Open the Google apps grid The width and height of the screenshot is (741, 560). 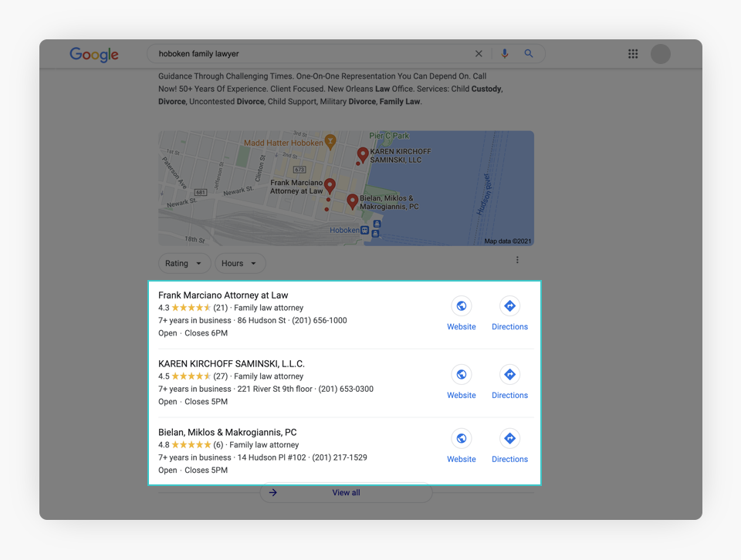[x=633, y=54]
